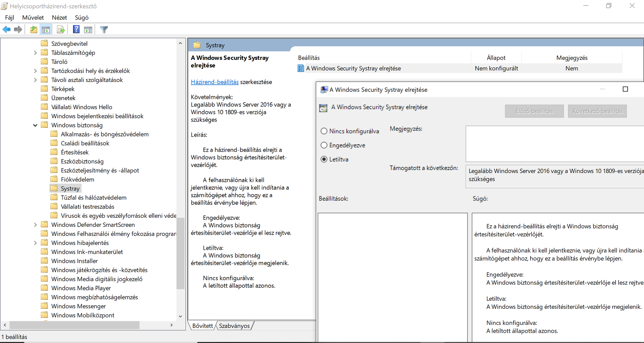The width and height of the screenshot is (644, 343).
Task: Open the Fájl menu
Action: click(9, 18)
